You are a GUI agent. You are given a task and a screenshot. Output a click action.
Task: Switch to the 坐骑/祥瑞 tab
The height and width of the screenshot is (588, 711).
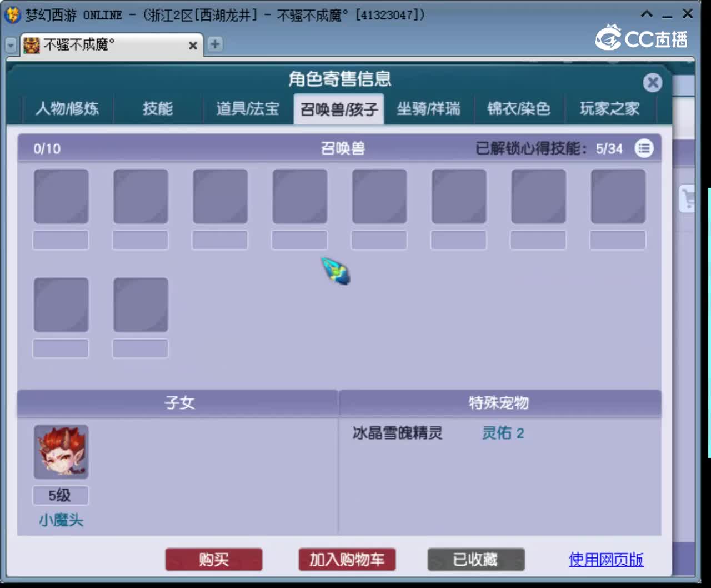tap(428, 108)
